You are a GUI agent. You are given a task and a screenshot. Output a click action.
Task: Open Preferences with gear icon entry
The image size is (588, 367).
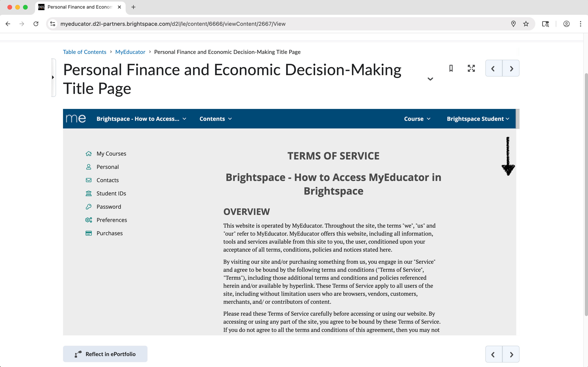(112, 220)
